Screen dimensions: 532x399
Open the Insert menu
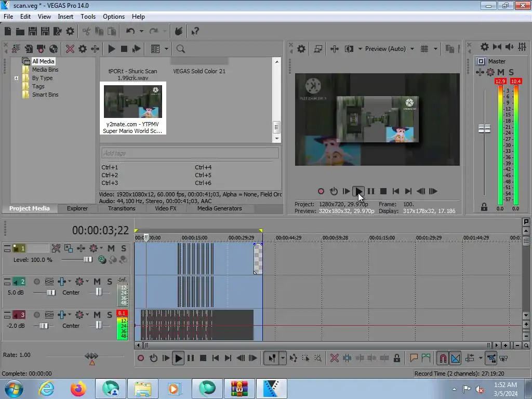click(x=65, y=17)
